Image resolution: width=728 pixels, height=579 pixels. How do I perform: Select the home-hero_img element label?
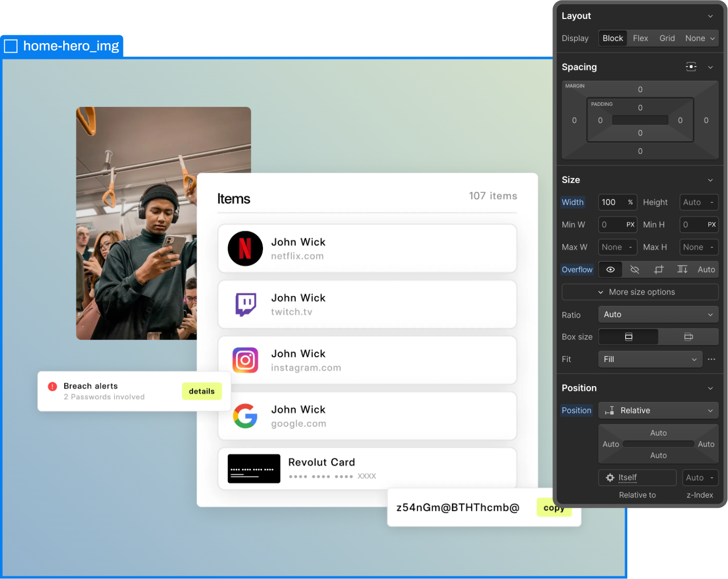62,46
